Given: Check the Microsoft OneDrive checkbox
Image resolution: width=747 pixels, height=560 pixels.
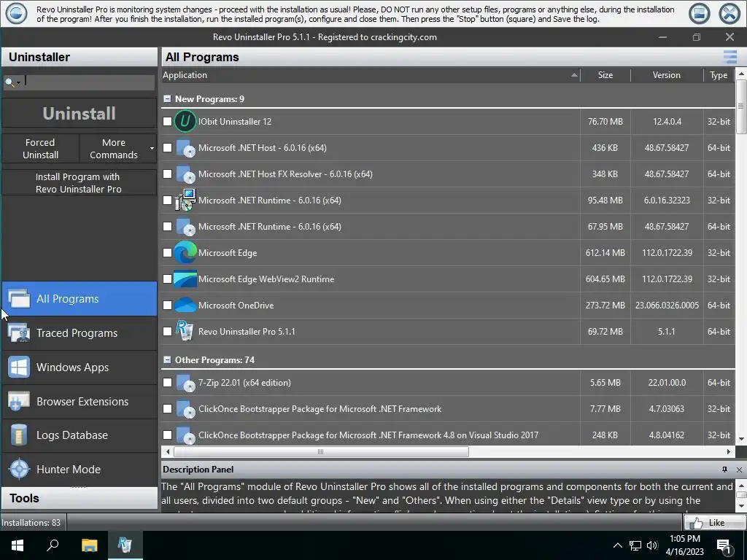Looking at the screenshot, I should [x=167, y=305].
